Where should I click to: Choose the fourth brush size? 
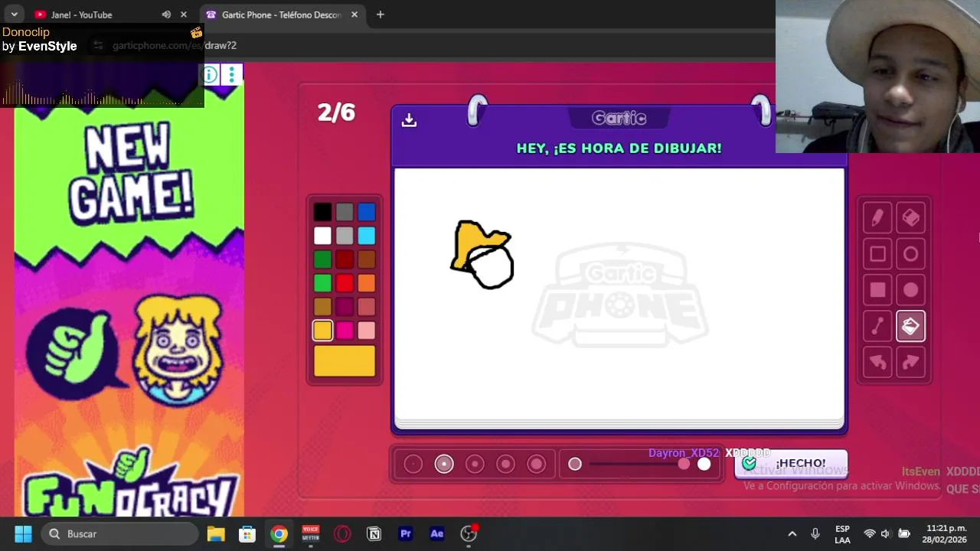505,464
